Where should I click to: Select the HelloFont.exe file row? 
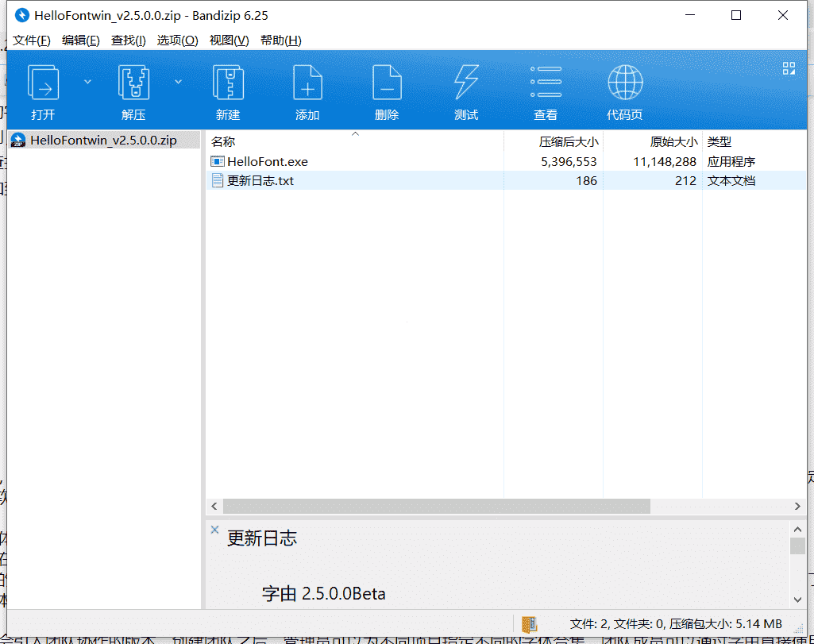point(506,161)
